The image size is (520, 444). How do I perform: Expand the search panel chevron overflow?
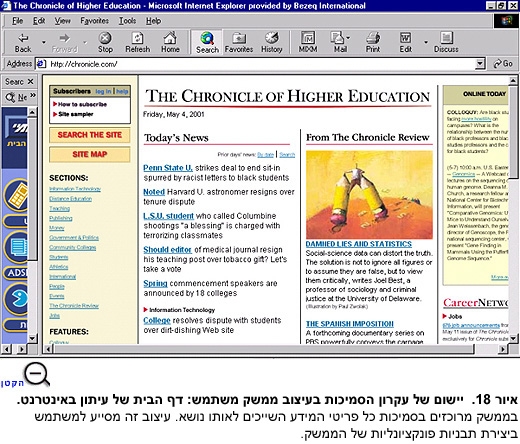point(33,96)
